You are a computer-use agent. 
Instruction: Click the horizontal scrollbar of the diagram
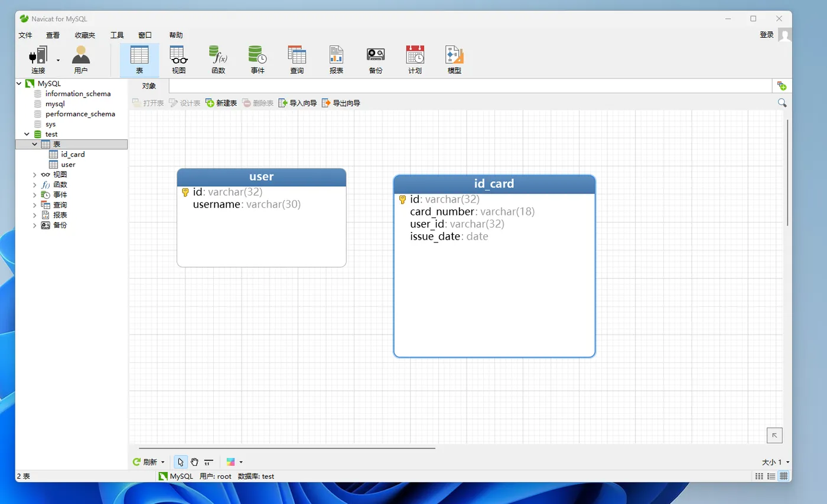(287, 449)
